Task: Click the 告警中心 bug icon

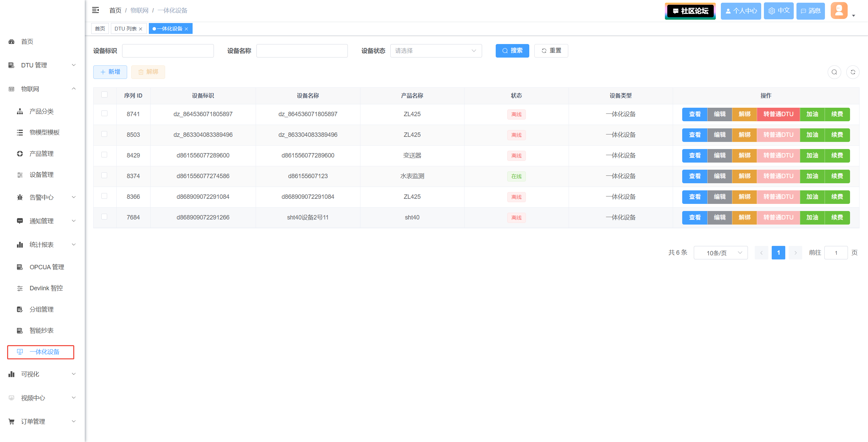Action: point(20,197)
